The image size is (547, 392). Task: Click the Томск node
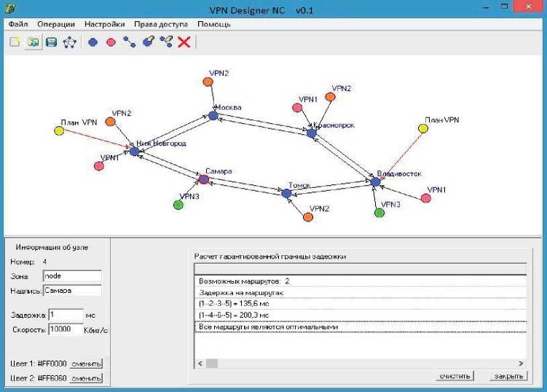pyautogui.click(x=286, y=193)
